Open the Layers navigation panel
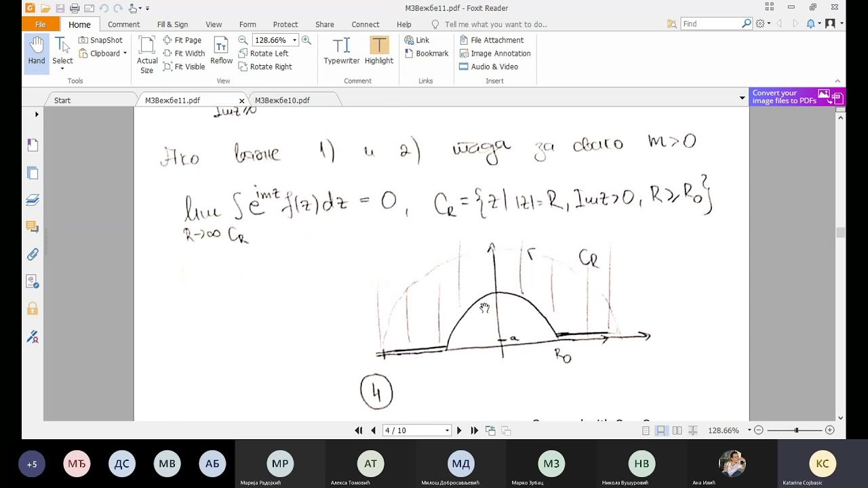 click(33, 200)
